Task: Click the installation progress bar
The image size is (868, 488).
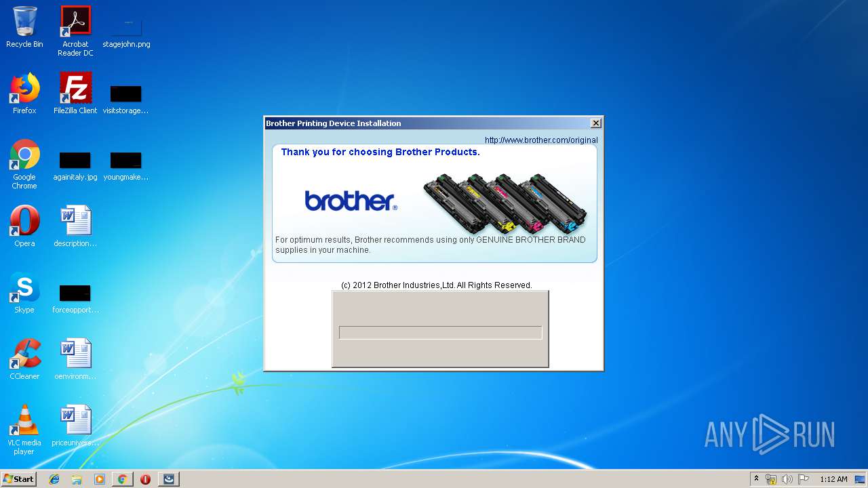Action: tap(440, 332)
